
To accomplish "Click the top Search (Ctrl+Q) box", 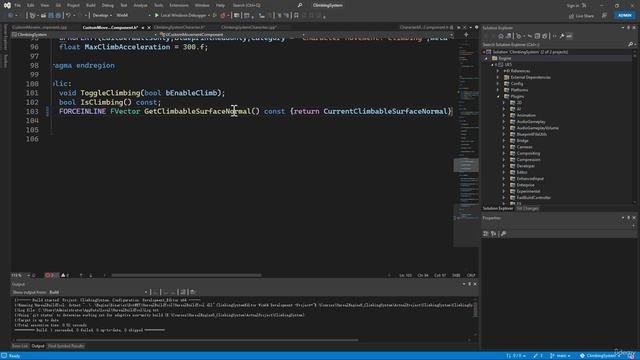I will (267, 5).
